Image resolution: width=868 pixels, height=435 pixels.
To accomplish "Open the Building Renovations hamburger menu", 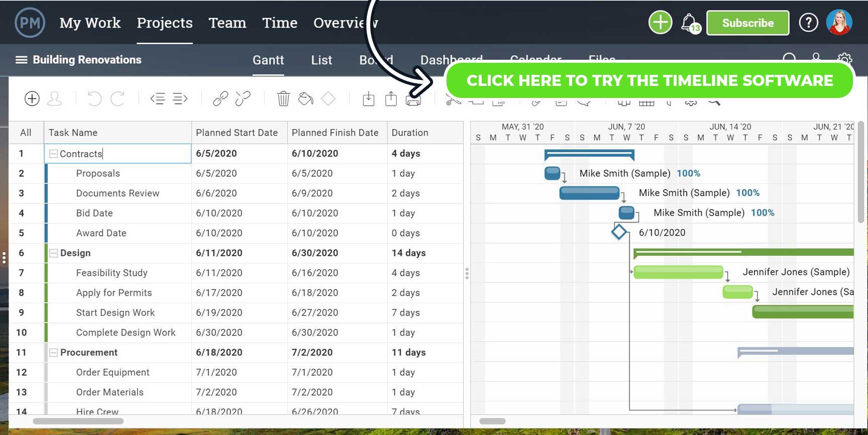I will [21, 60].
